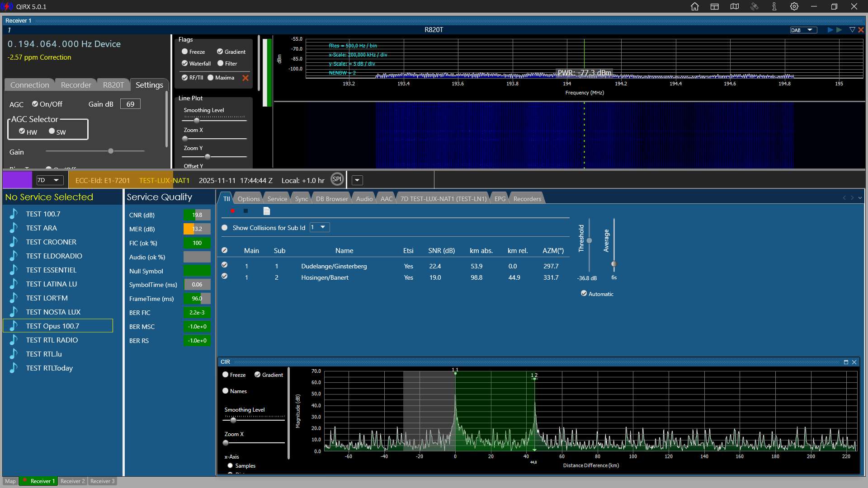Click music note icon for TEST NOSTA LUX

click(x=14, y=312)
